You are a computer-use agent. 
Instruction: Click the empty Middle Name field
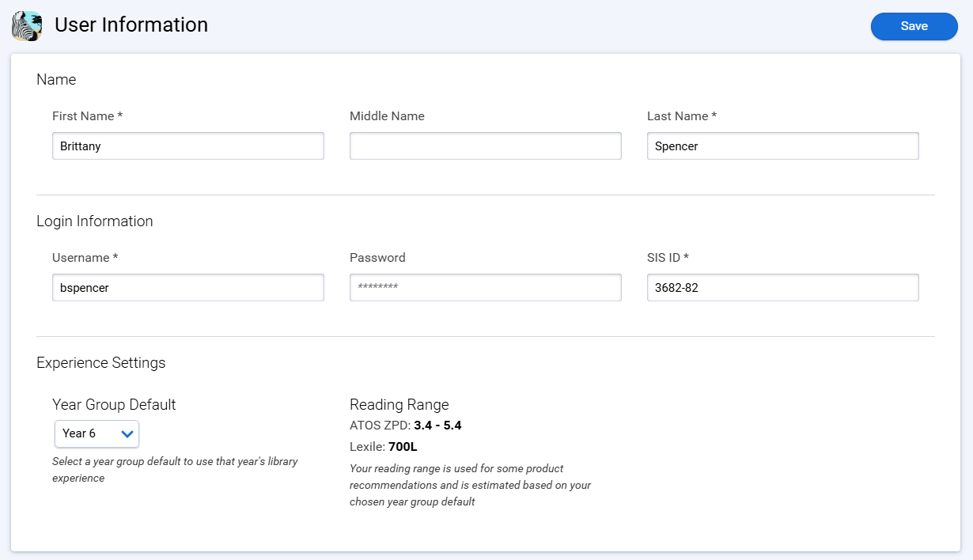pyautogui.click(x=486, y=146)
